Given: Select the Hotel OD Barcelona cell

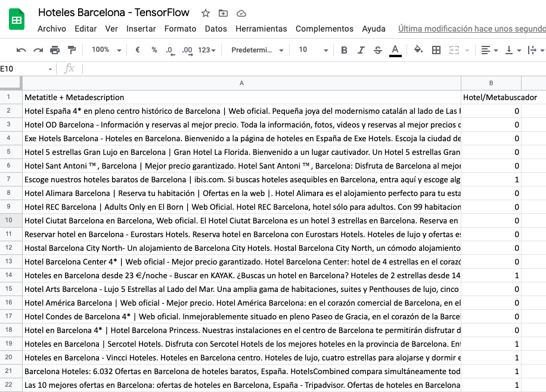Looking at the screenshot, I should [241, 125].
